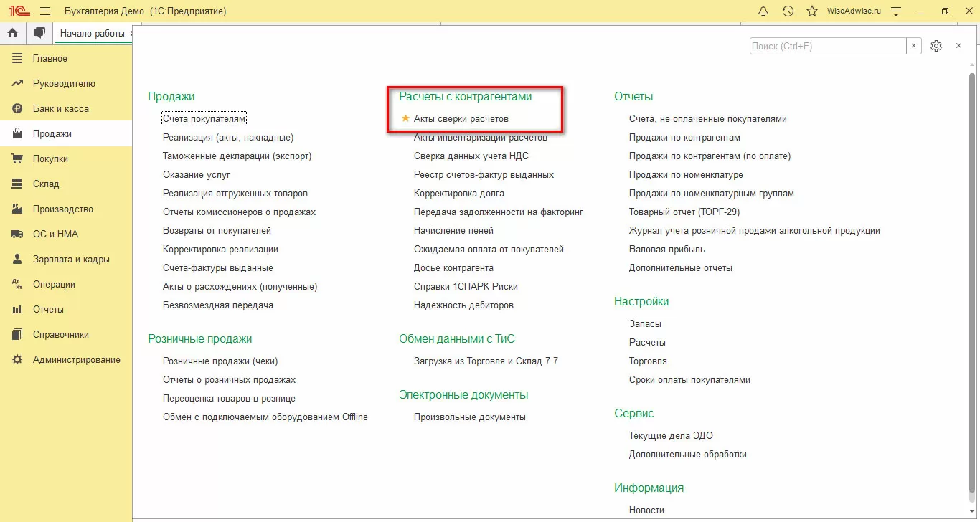The image size is (980, 522).
Task: Select the Продажи sidebar section
Action: (66, 133)
